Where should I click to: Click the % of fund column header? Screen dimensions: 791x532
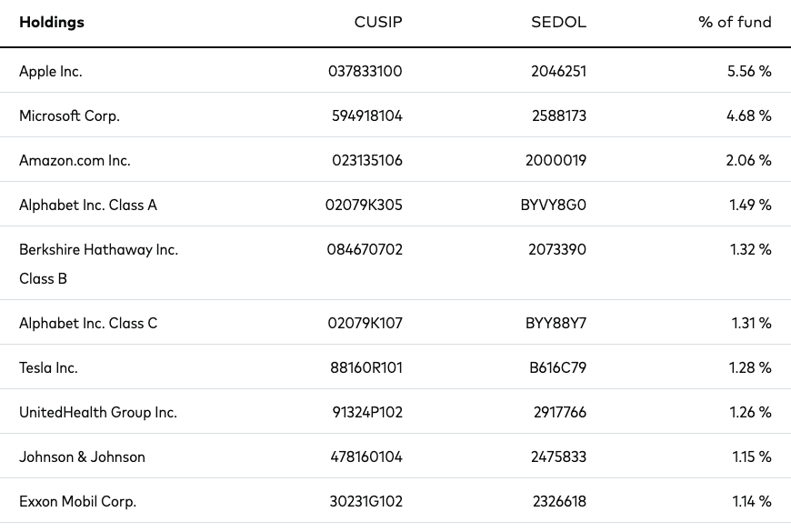[735, 22]
